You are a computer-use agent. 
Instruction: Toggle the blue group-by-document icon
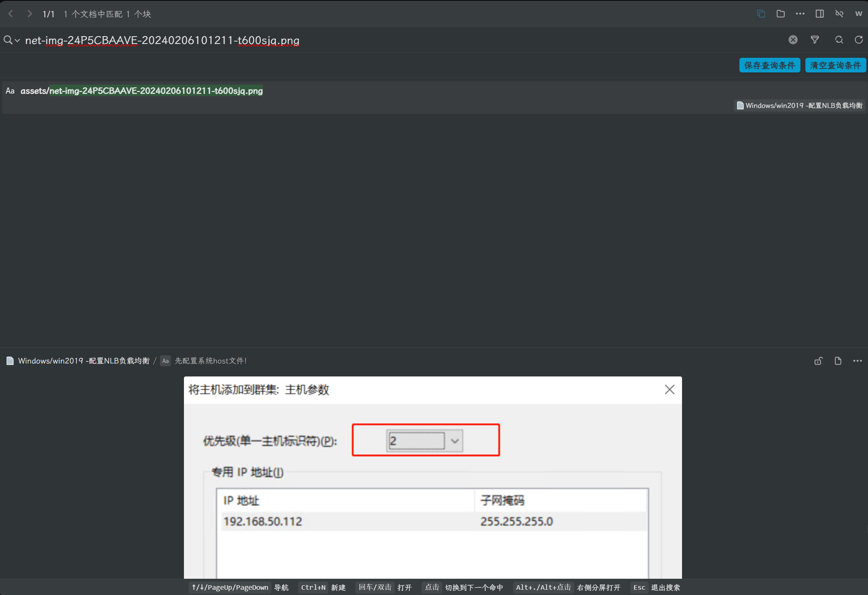[x=761, y=14]
